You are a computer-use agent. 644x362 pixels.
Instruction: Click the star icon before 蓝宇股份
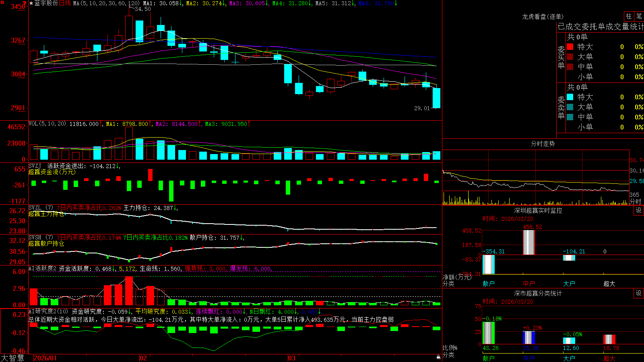click(x=31, y=3)
